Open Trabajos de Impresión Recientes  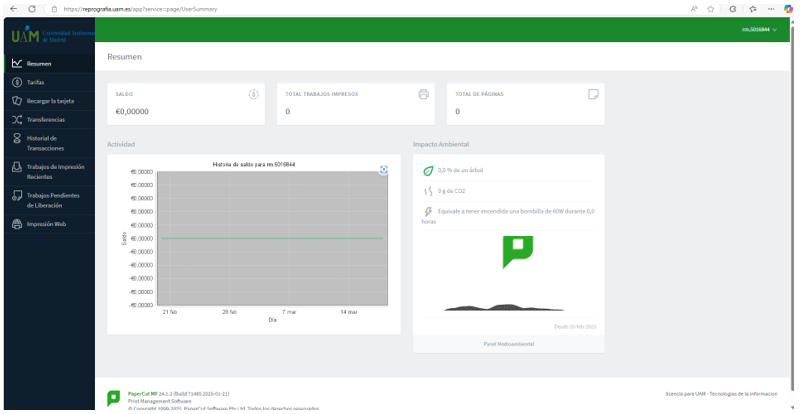point(50,172)
